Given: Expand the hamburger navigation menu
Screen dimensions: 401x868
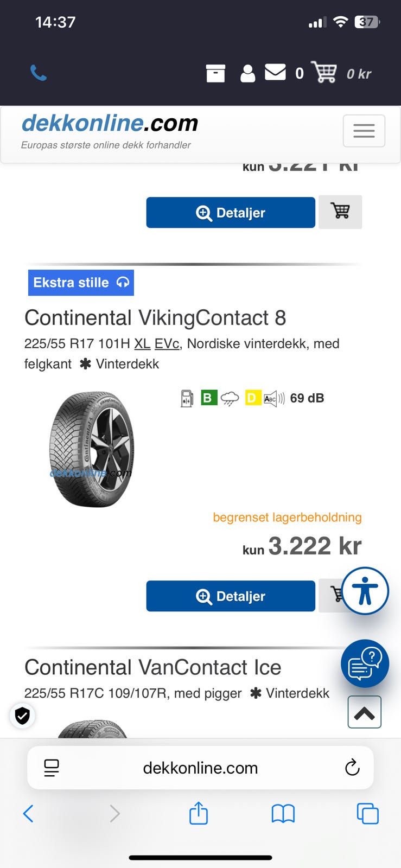Looking at the screenshot, I should tap(364, 131).
